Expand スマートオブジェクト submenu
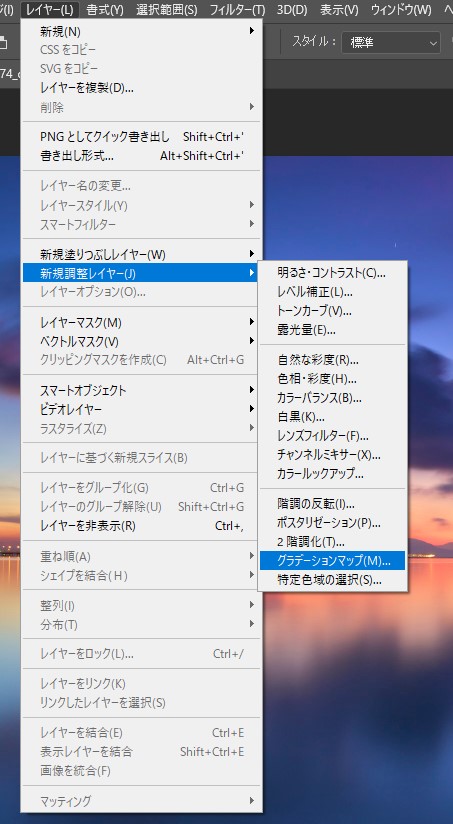This screenshot has width=453, height=824. (x=141, y=390)
